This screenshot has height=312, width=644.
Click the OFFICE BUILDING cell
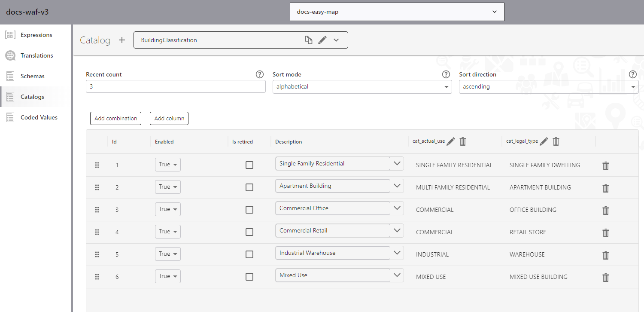pyautogui.click(x=533, y=210)
